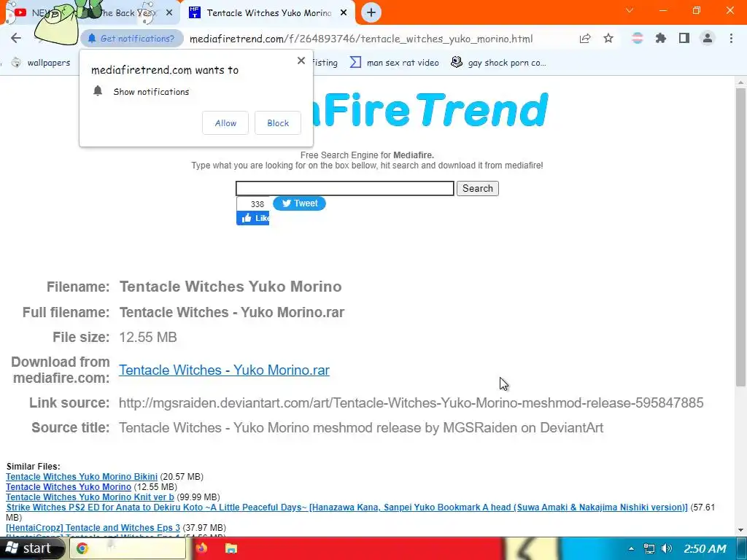
Task: Share this page via share icon
Action: 585,39
